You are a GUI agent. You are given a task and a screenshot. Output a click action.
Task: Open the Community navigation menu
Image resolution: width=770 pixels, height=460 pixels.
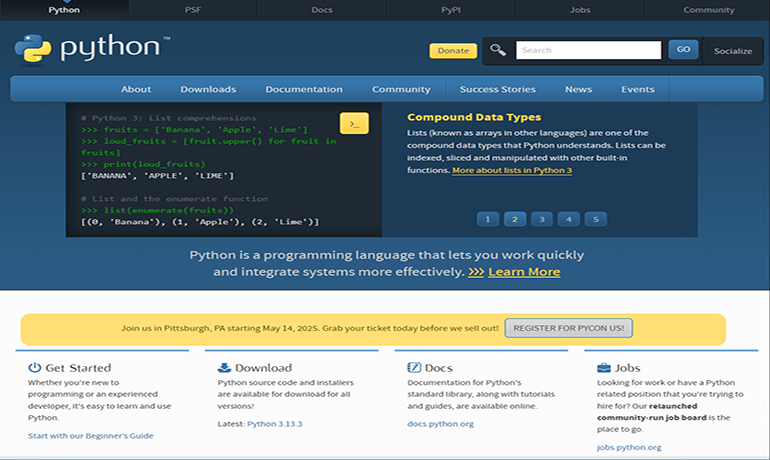tap(401, 89)
